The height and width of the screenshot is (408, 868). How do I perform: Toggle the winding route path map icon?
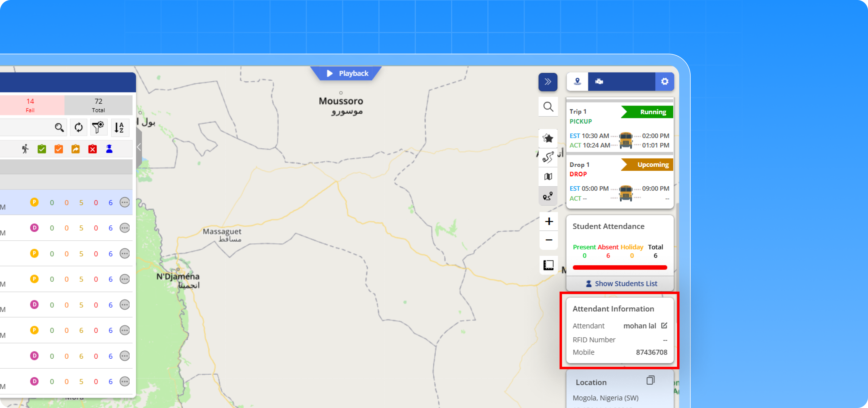[x=548, y=157]
